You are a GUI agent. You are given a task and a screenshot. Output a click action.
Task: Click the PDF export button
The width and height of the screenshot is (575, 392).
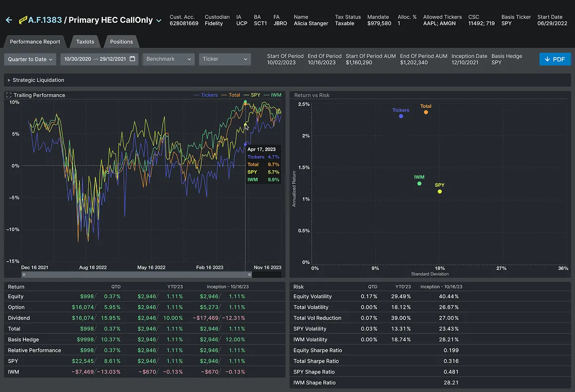555,58
